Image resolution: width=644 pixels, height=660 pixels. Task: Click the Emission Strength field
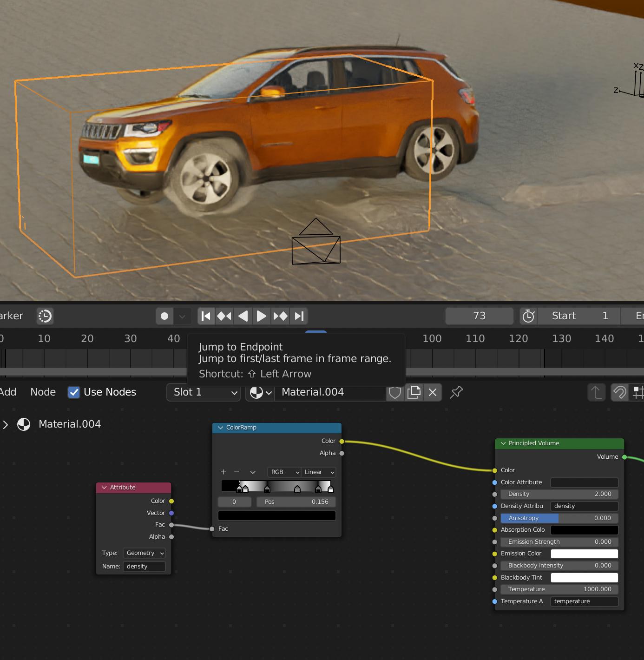(559, 542)
